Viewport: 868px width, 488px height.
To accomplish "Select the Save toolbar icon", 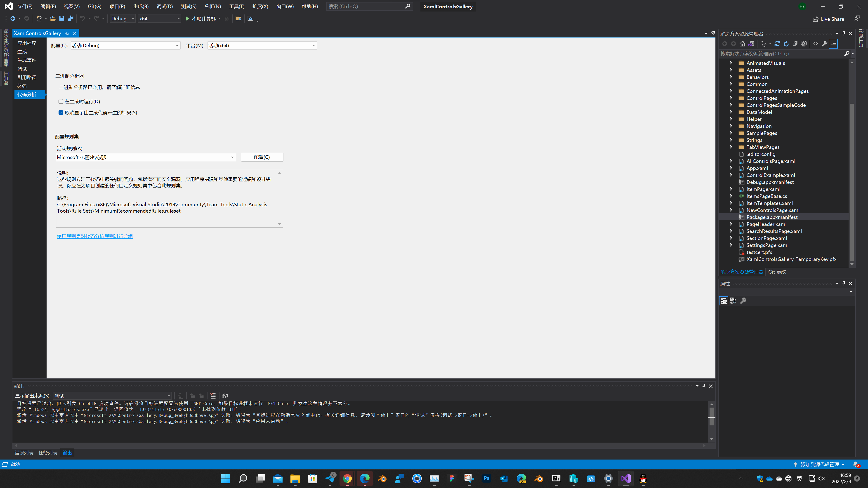I will [62, 19].
